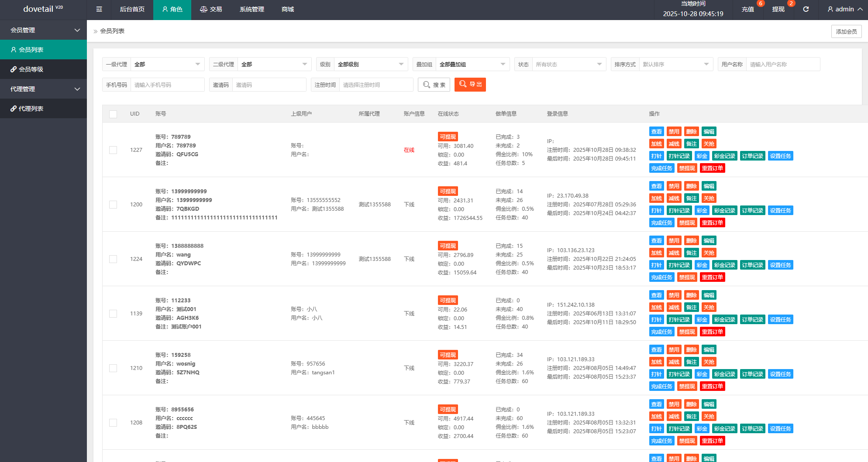Screen dimensions: 868x462
Task: Click the 提现 notification with badge 2
Action: pyautogui.click(x=778, y=9)
